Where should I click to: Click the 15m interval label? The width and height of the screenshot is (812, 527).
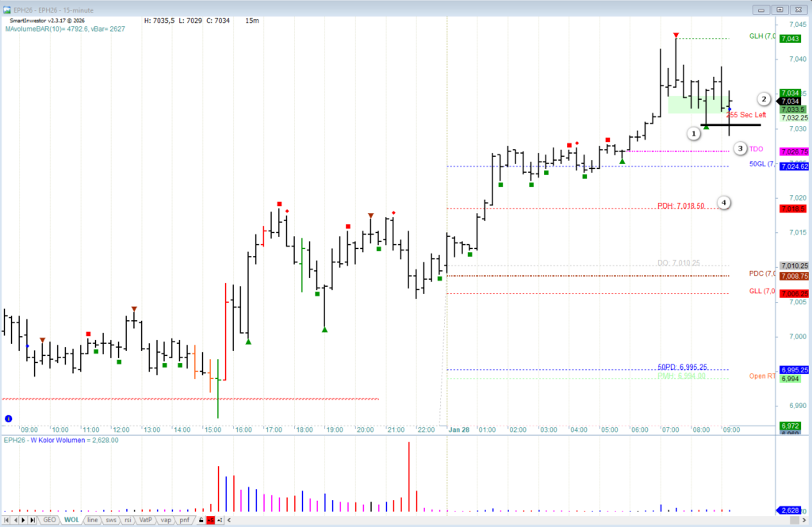[252, 21]
